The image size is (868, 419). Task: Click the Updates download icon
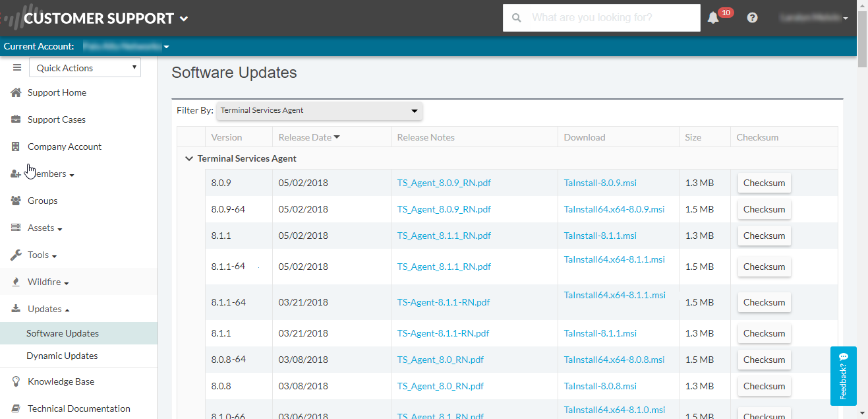point(16,309)
